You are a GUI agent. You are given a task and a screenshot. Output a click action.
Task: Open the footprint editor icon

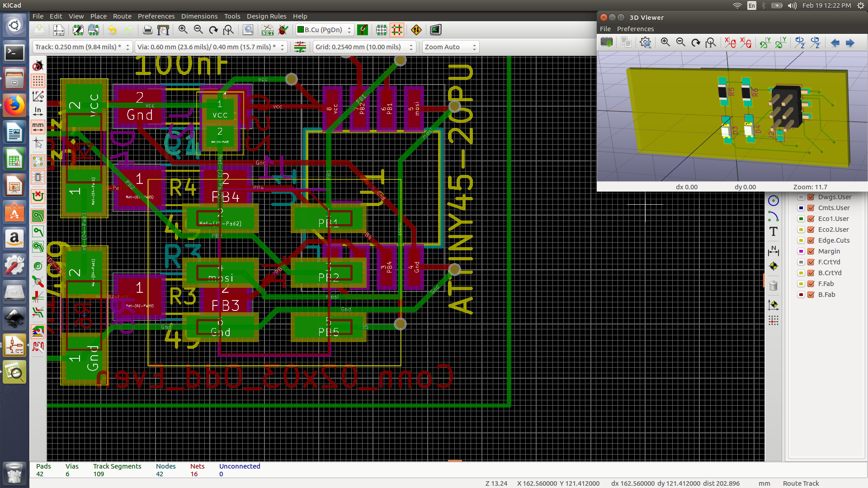click(x=78, y=30)
